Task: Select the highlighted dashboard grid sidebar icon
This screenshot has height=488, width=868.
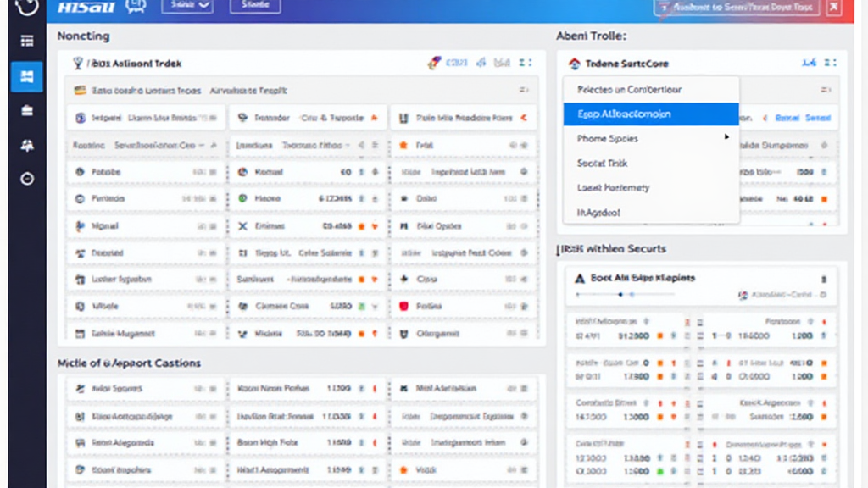Action: pos(27,76)
